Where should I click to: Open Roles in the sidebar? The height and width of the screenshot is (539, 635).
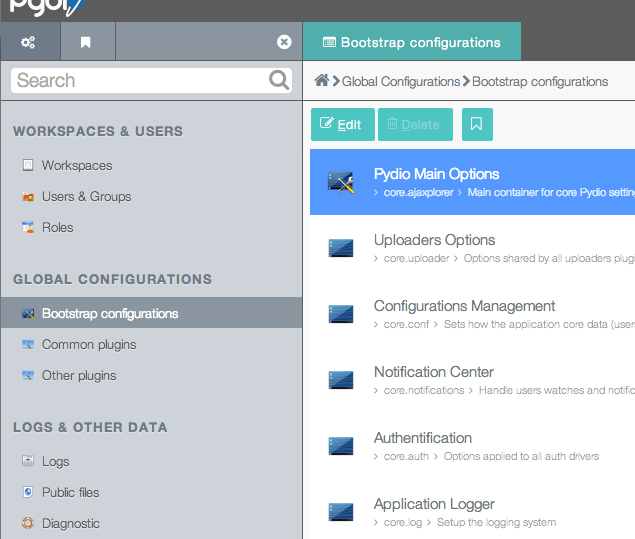pyautogui.click(x=58, y=228)
